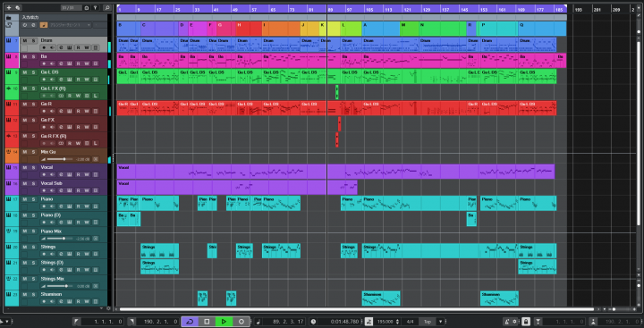Open the track visibility filter funnel

95,8
